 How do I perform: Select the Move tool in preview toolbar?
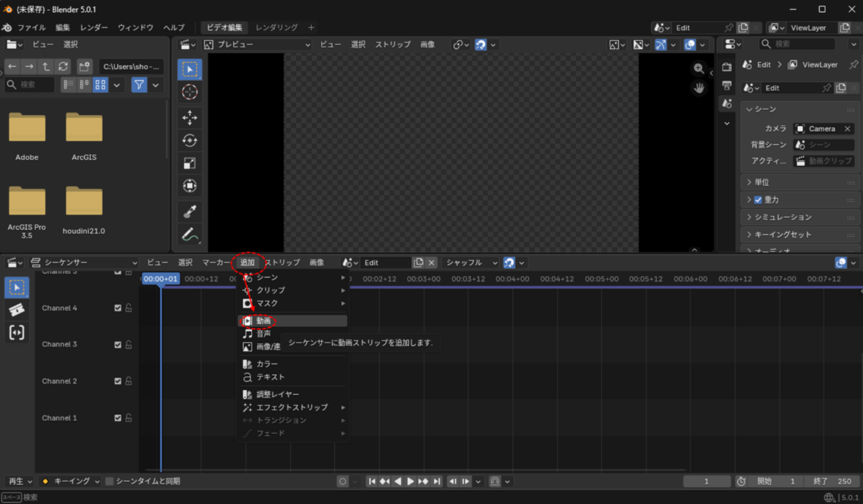[190, 118]
